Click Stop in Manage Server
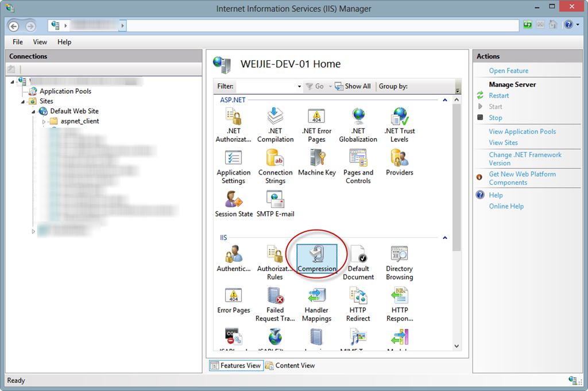 coord(496,118)
